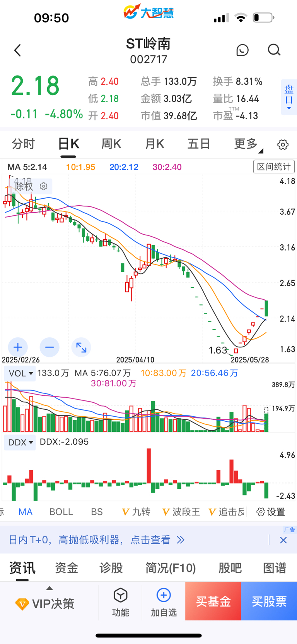Screen dimensions: 297x644
Task: Open VOL indicator dropdown
Action: pos(20,373)
